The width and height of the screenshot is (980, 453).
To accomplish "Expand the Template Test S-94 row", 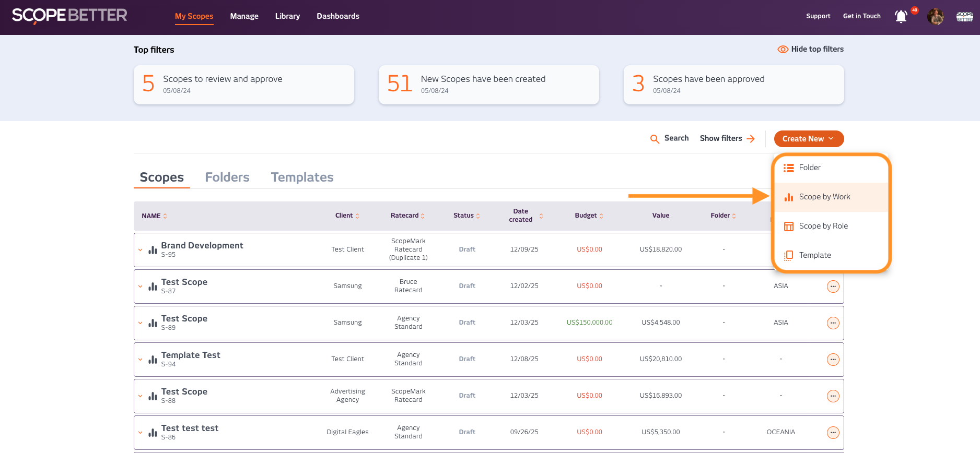I will pos(141,360).
